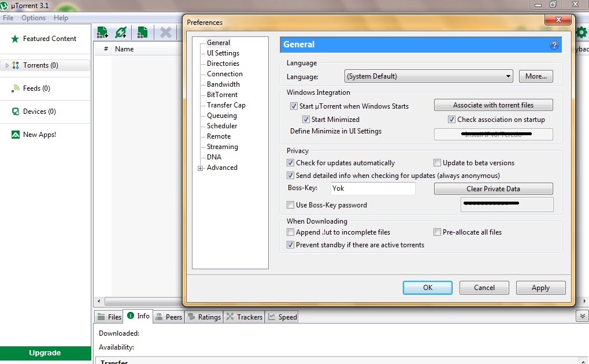Open the File menu
The width and height of the screenshot is (589, 364).
pyautogui.click(x=8, y=18)
